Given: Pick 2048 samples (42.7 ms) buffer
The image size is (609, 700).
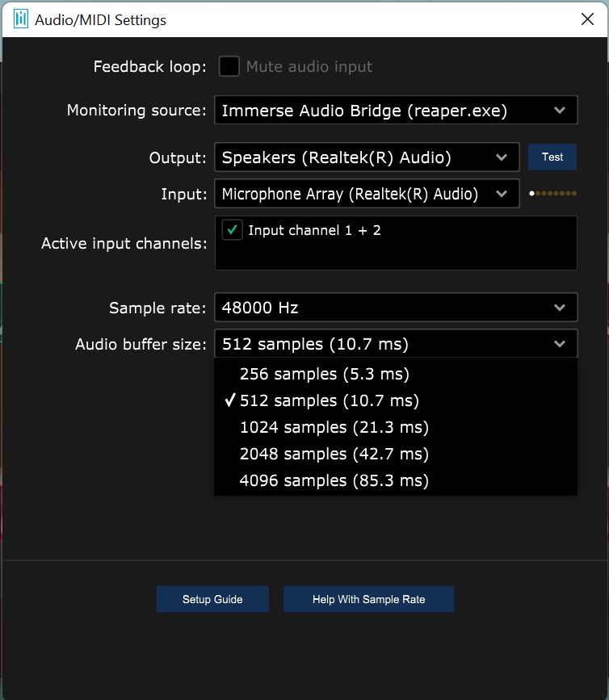Looking at the screenshot, I should pos(334,455).
